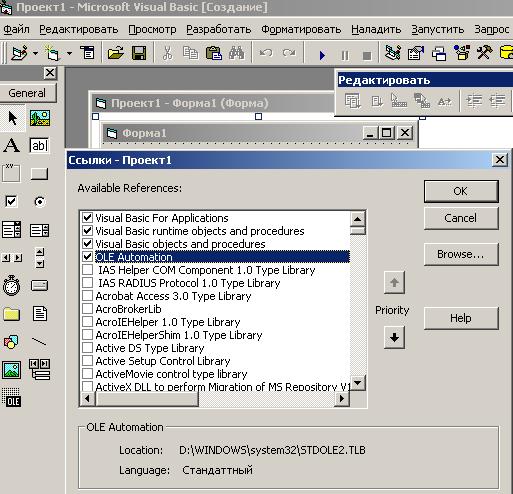Click the Break (pause) toolbar icon
513x494 pixels.
345,55
